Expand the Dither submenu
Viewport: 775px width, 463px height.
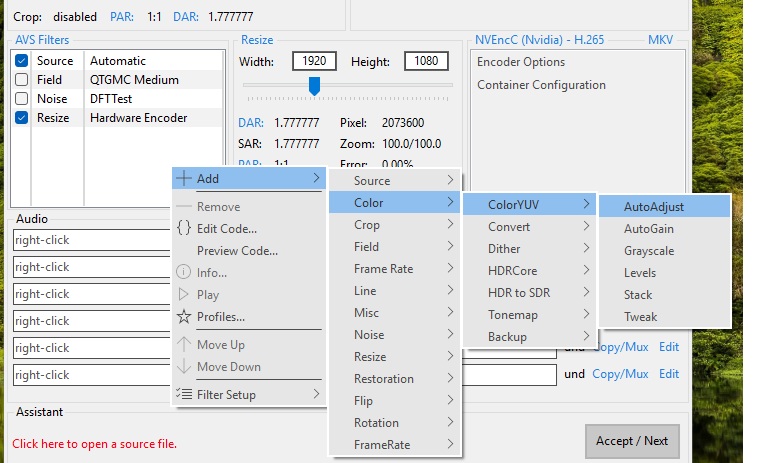(x=529, y=249)
